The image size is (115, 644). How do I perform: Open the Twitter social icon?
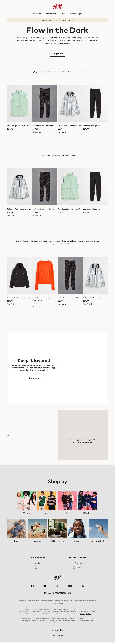point(45,586)
